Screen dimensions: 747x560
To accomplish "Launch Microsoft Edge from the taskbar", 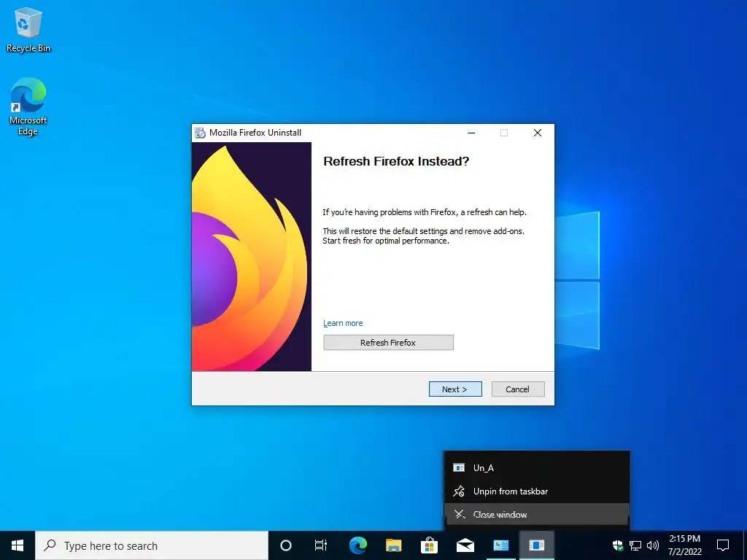I will coord(358,545).
